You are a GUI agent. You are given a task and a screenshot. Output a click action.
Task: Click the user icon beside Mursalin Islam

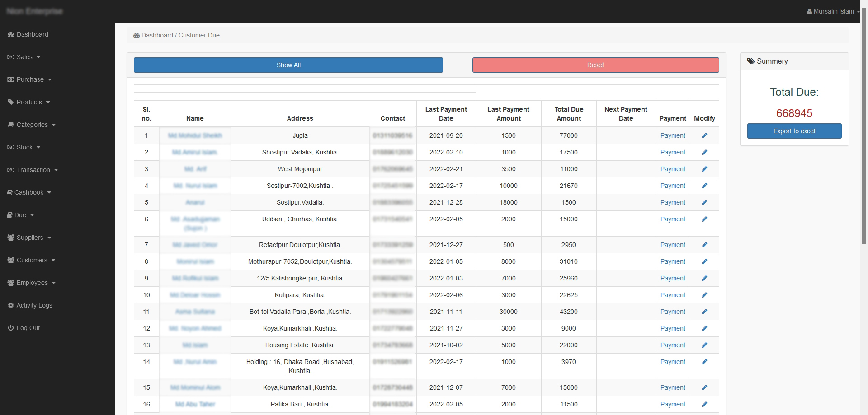point(809,11)
